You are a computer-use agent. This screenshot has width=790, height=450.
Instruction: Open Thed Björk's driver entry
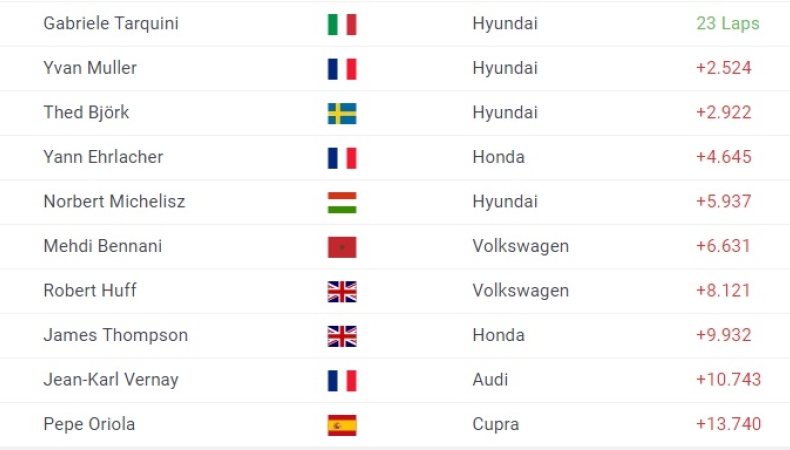(86, 112)
